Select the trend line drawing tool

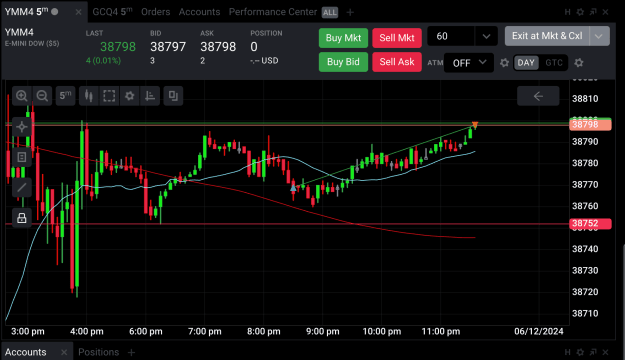22,187
